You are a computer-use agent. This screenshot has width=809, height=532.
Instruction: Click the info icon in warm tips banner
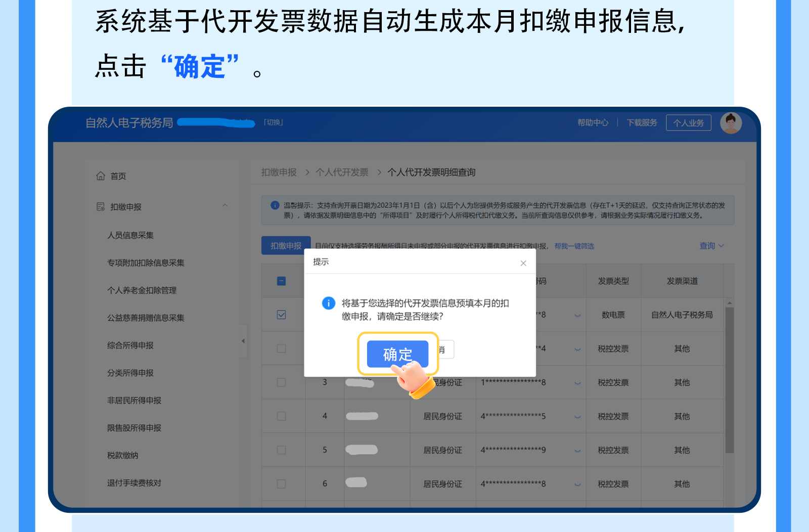pos(275,205)
